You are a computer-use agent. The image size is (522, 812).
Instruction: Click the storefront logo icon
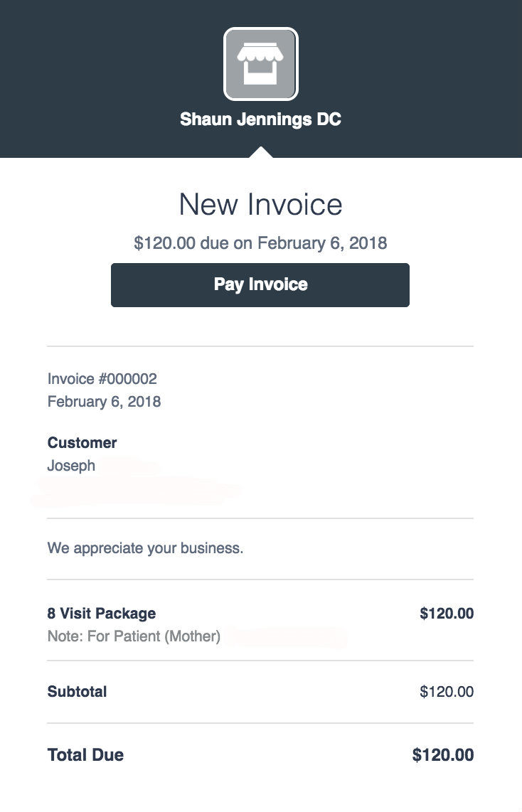(261, 64)
